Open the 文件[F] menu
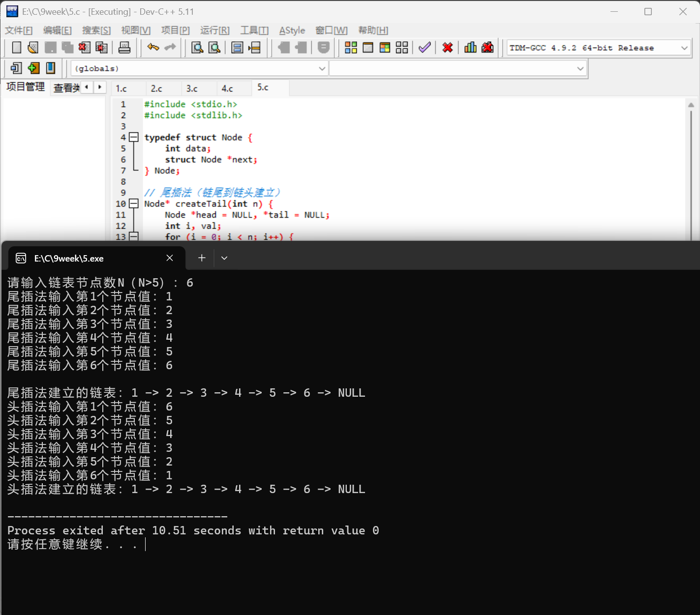700x615 pixels. click(19, 30)
